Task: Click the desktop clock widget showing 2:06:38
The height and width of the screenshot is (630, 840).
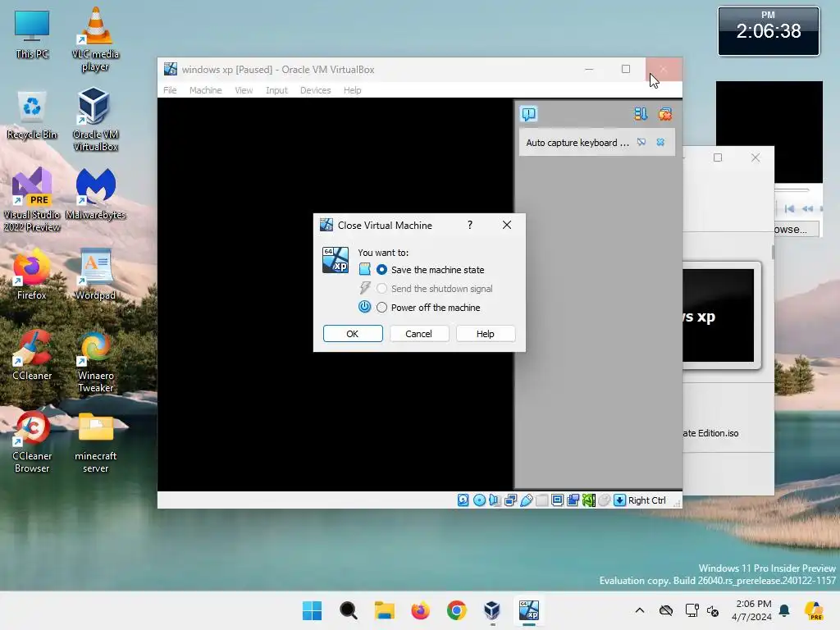Action: coord(768,31)
